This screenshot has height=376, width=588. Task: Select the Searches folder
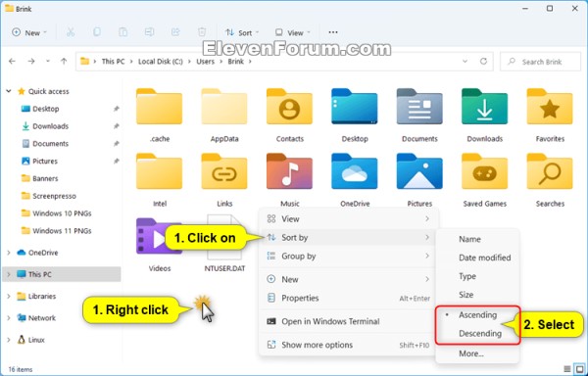pyautogui.click(x=550, y=180)
